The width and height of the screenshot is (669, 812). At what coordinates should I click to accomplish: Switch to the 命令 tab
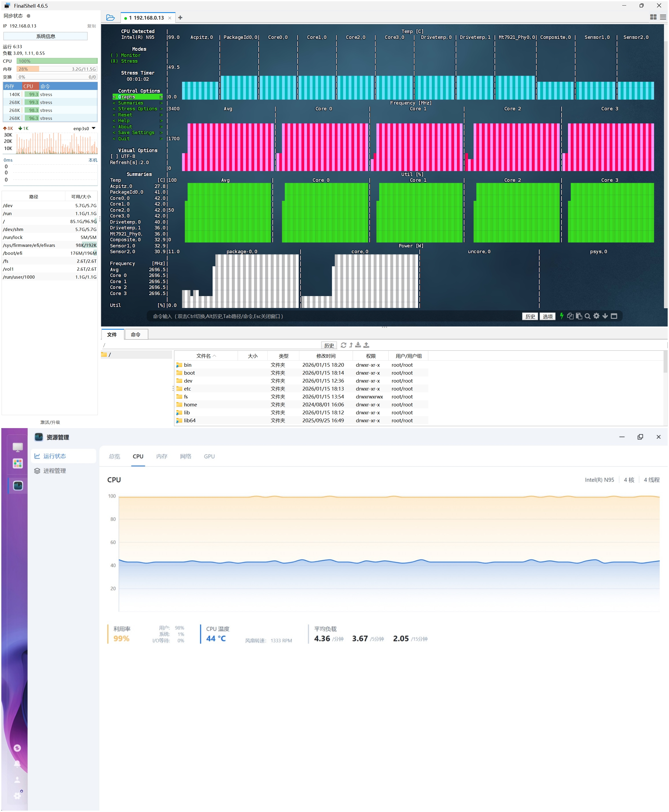click(136, 335)
